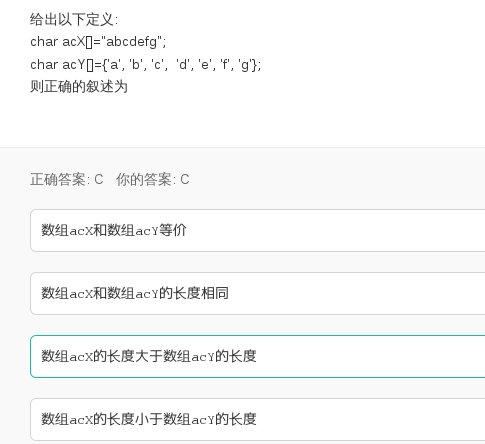The image size is (485, 444).
Task: Click word "char" in the acX declaration
Action: pyautogui.click(x=44, y=42)
